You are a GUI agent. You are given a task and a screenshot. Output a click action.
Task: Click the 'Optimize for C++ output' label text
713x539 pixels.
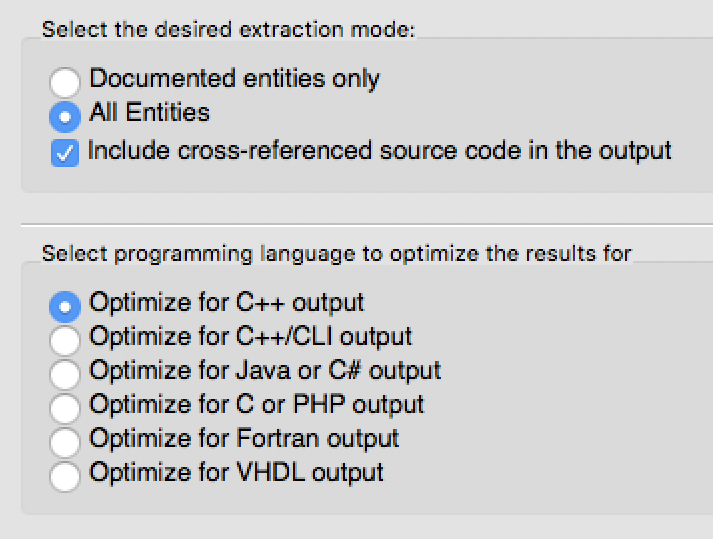(226, 303)
